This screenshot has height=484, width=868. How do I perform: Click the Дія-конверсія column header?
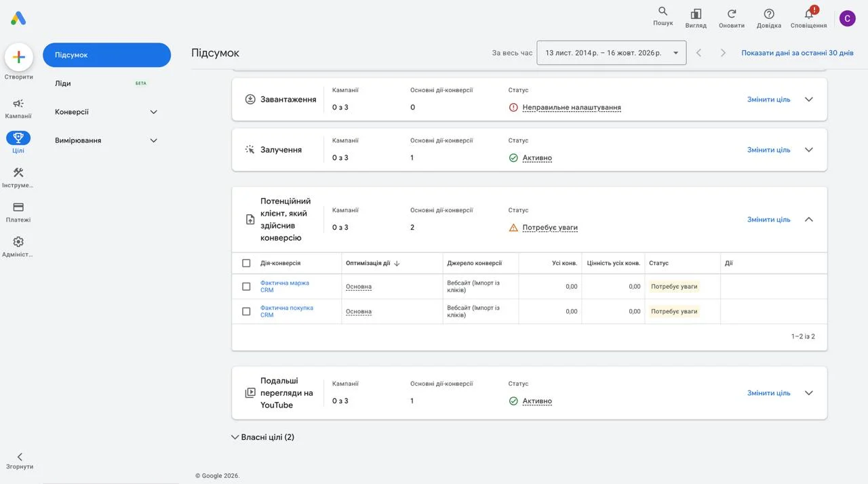tap(280, 263)
